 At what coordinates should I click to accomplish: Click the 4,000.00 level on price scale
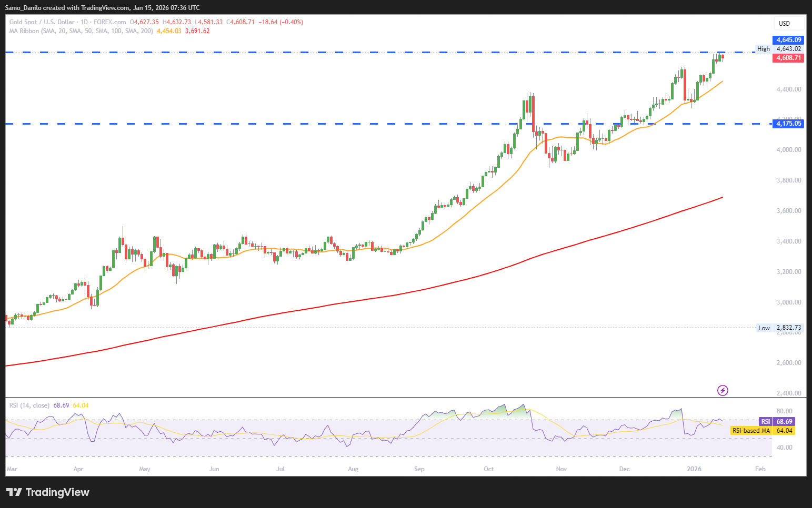pos(788,150)
